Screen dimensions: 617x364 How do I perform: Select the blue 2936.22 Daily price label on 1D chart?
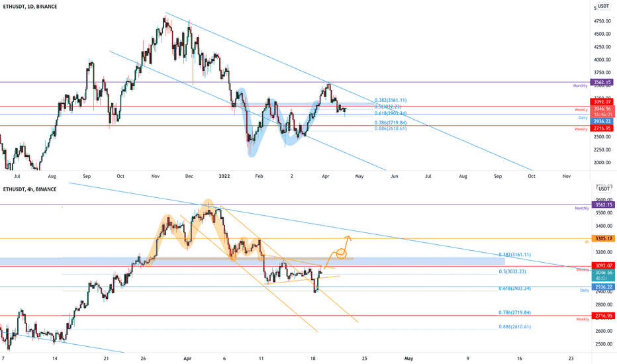click(x=602, y=122)
